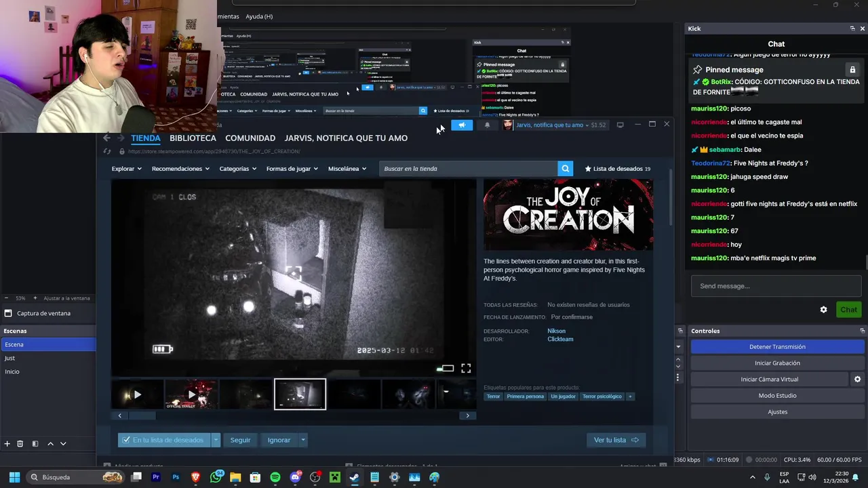This screenshot has width=868, height=488.
Task: Toggle fullscreen on the screenshot viewer
Action: tap(466, 368)
